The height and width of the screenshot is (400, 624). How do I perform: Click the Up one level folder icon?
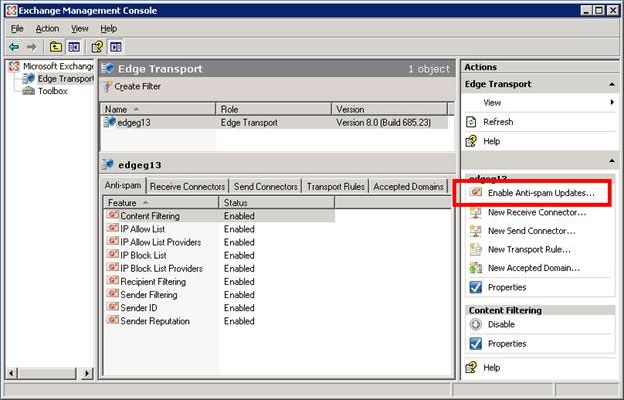tap(55, 47)
